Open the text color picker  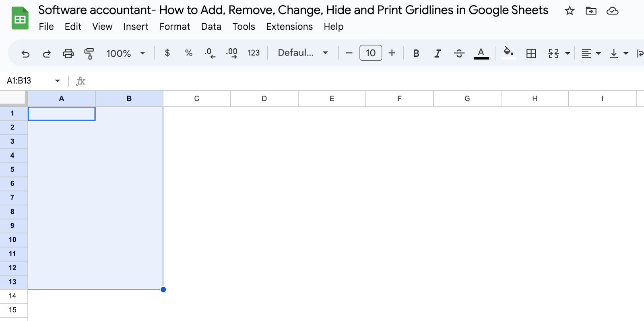(x=481, y=53)
